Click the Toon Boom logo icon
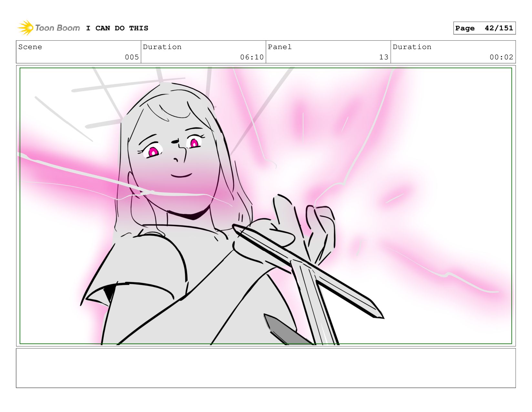The width and height of the screenshot is (532, 412). click(26, 28)
